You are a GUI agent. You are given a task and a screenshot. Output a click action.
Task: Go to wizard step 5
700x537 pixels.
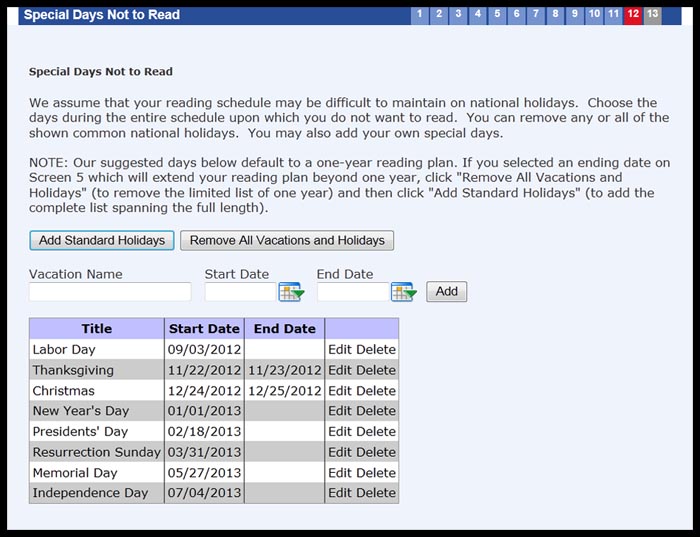(497, 14)
